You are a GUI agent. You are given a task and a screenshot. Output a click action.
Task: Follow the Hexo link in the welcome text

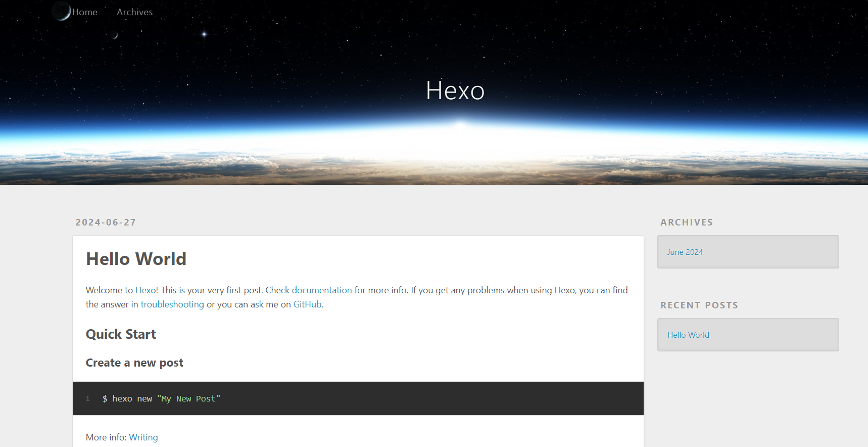point(146,290)
